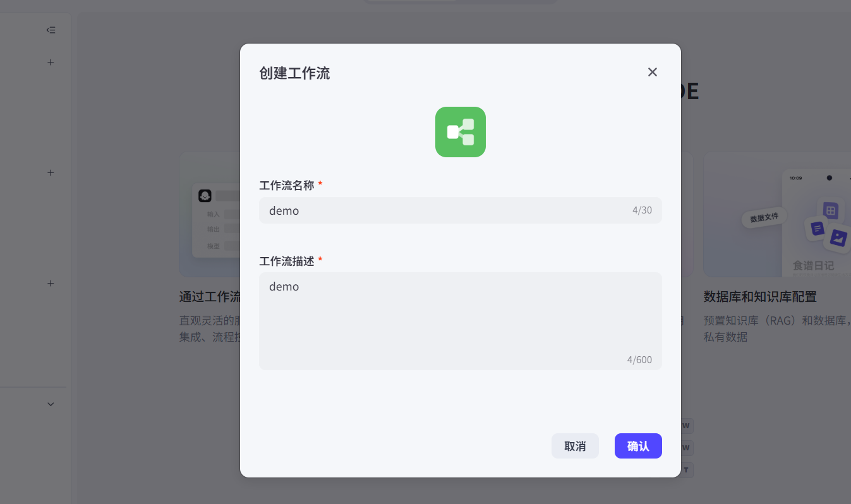The width and height of the screenshot is (851, 504).
Task: Close the 创建工作流 dialog
Action: (x=652, y=72)
